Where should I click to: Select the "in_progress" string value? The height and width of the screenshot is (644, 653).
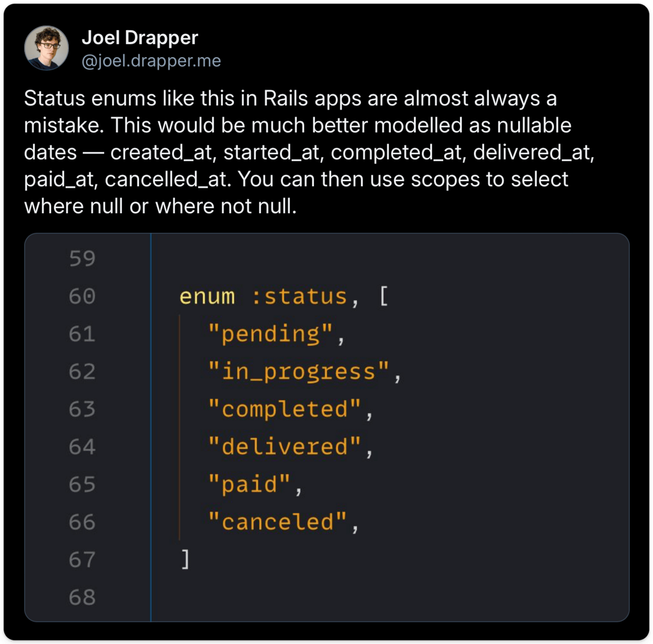point(299,372)
